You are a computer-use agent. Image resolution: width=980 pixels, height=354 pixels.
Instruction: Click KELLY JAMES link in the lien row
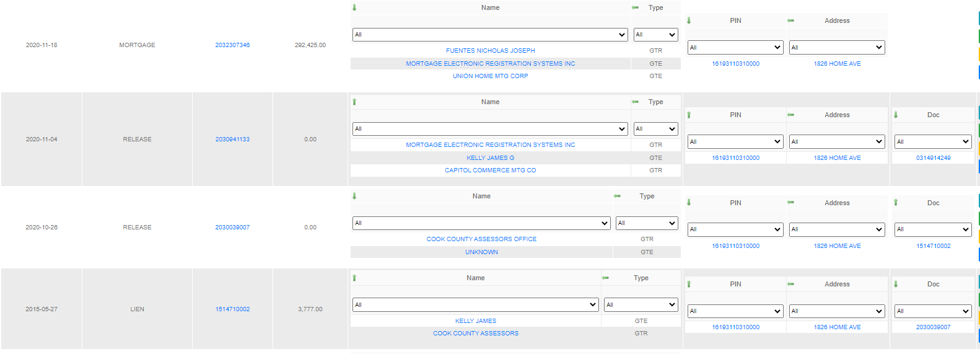pos(476,321)
